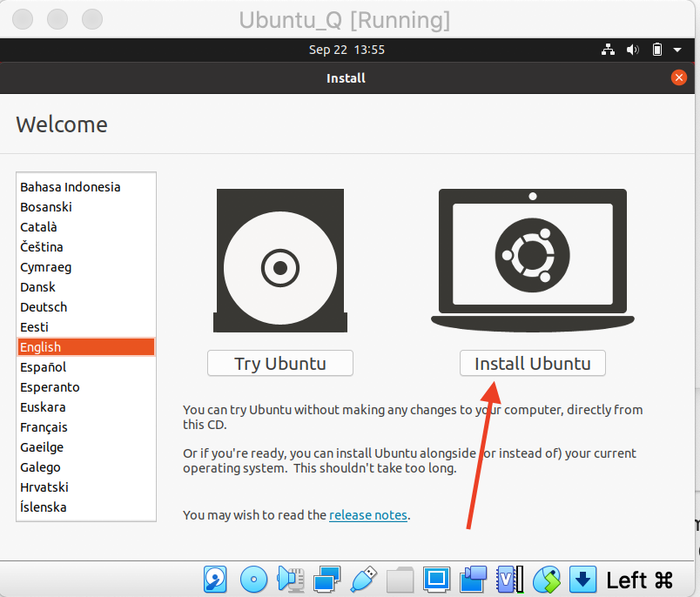Click the Install Ubuntu button
Viewport: 700px width, 597px height.
click(x=532, y=364)
